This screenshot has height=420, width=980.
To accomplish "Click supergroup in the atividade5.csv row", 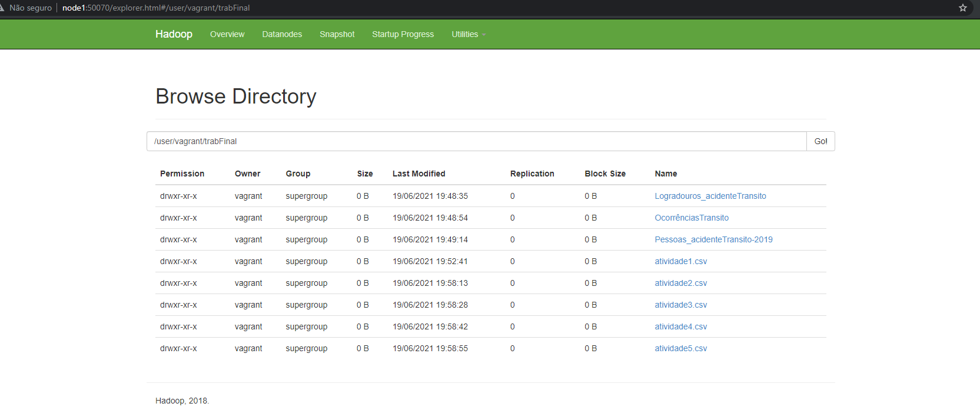I will click(x=307, y=348).
